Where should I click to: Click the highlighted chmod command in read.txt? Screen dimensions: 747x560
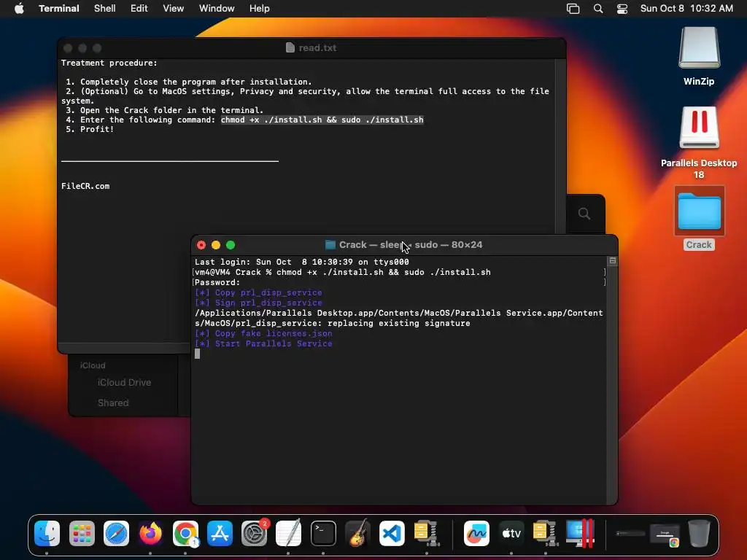322,120
